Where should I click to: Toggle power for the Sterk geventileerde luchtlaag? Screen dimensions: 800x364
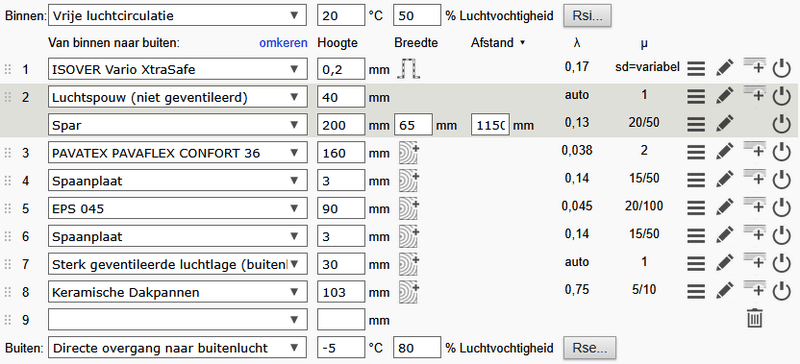pyautogui.click(x=781, y=263)
